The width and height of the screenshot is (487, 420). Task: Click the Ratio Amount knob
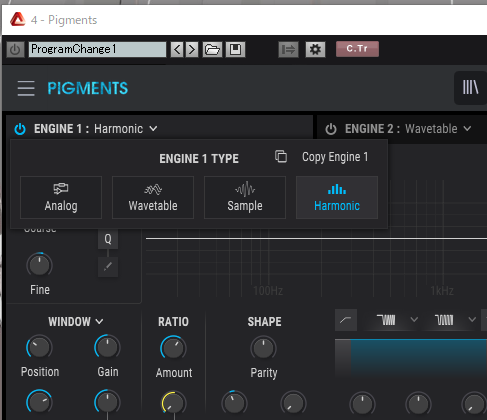[173, 349]
